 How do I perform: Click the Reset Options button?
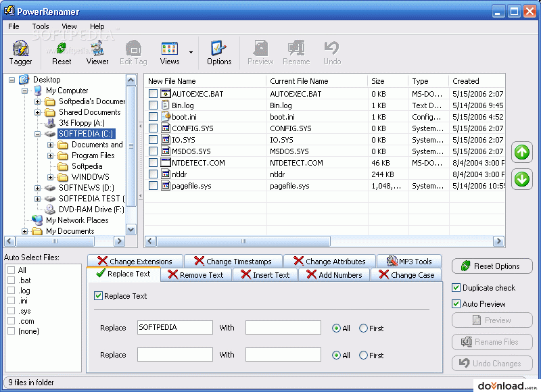[492, 266]
